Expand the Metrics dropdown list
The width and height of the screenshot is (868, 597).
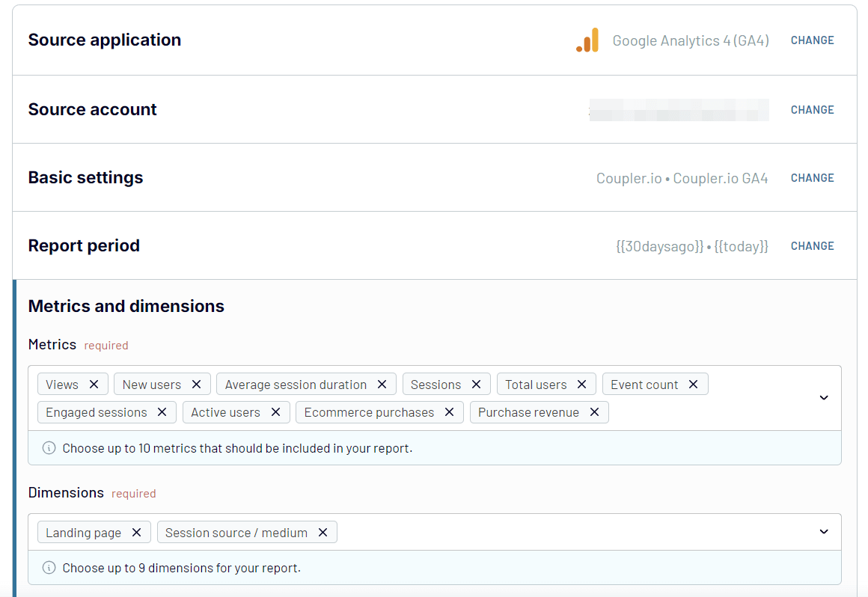pyautogui.click(x=824, y=398)
